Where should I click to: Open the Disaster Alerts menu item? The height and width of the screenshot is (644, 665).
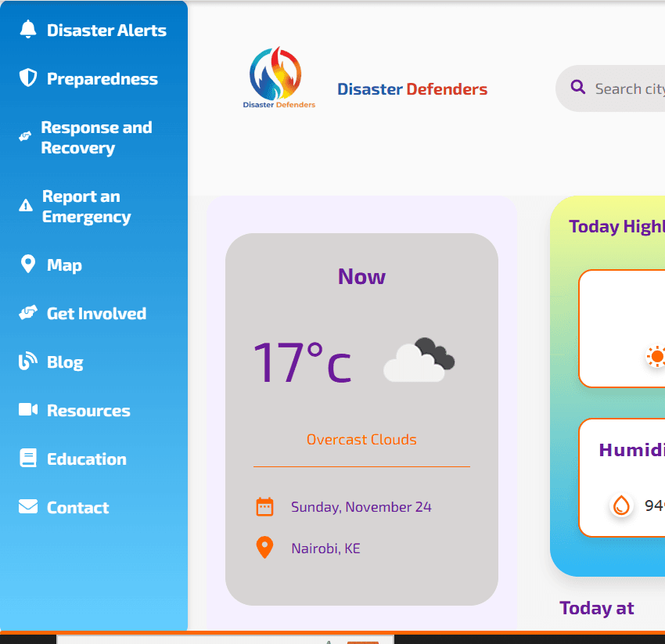coord(106,30)
